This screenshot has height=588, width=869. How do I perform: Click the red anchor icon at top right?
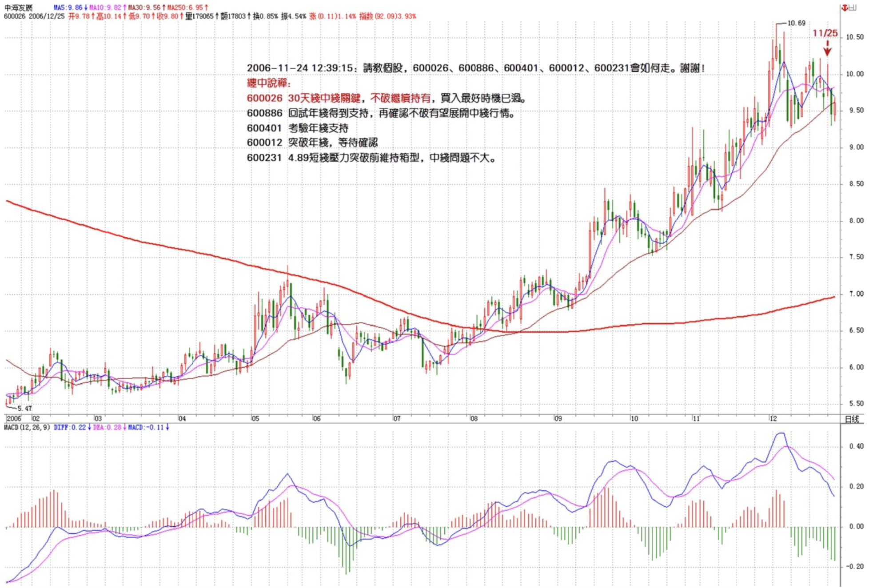845,8
